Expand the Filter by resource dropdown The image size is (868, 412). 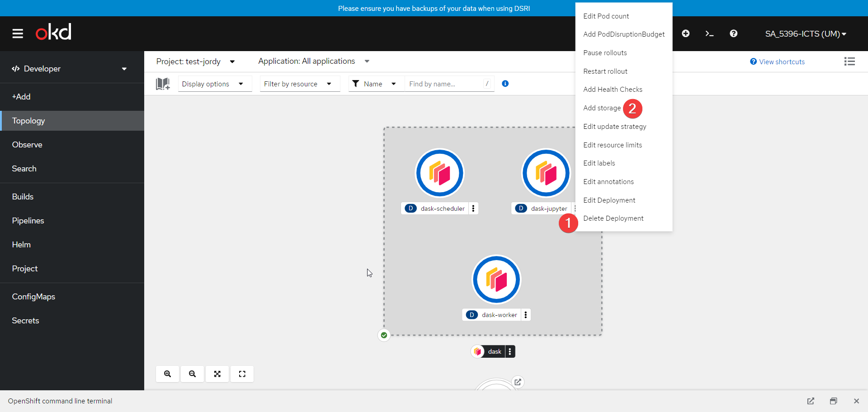coord(300,84)
